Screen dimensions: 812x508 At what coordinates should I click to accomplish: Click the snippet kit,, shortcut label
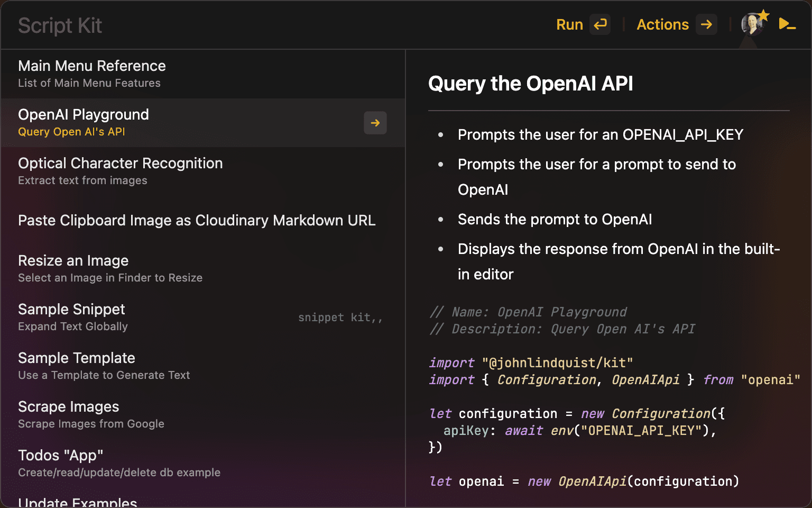point(340,317)
